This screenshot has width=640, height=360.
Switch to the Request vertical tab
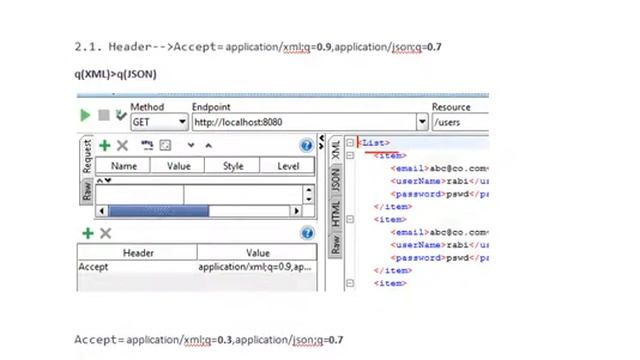point(87,157)
